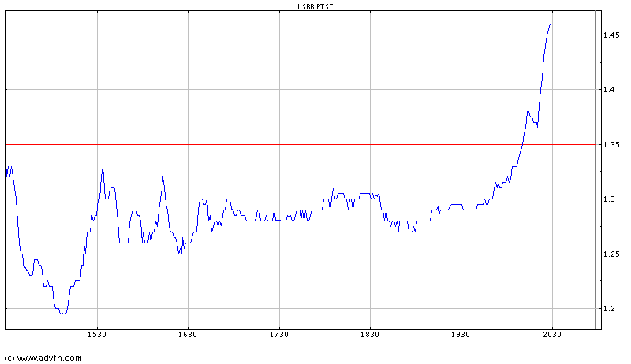Click the red 1.35 reference line
This screenshot has width=631, height=364.
point(301,144)
